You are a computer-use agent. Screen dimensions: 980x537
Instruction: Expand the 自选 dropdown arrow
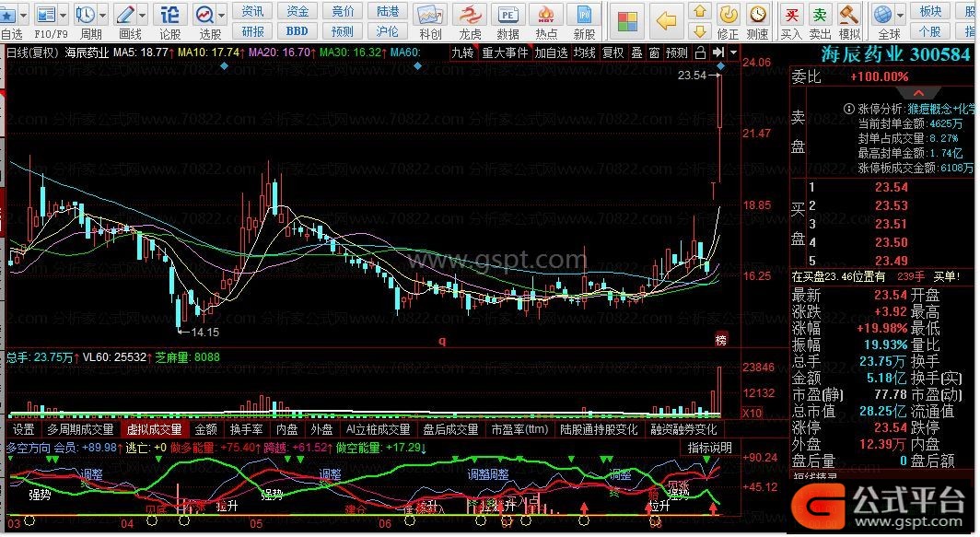(24, 15)
